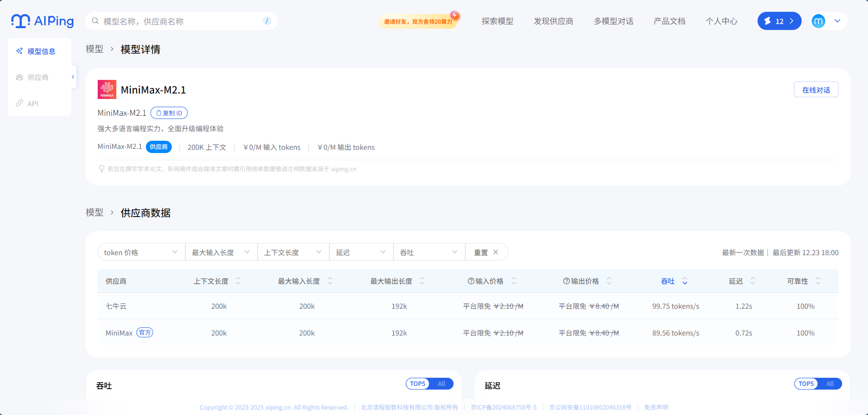The image size is (868, 415).
Task: Open the 京ICP备2024068758号-5 footer link
Action: pyautogui.click(x=504, y=407)
